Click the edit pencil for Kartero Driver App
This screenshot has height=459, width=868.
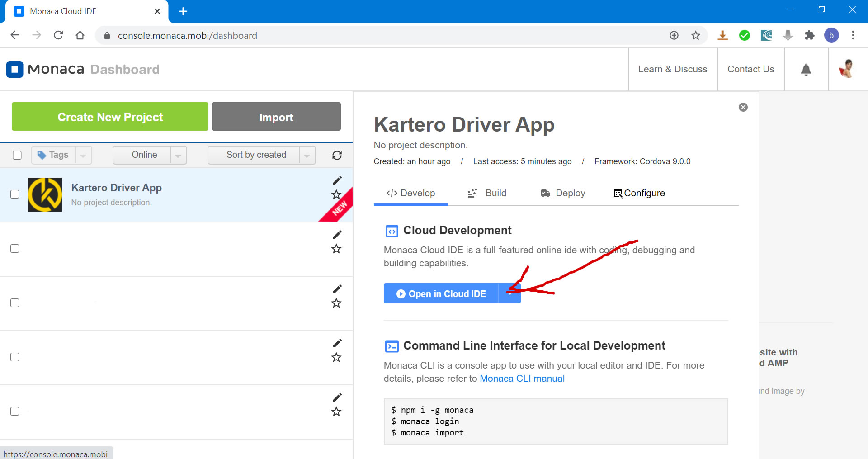click(x=337, y=180)
